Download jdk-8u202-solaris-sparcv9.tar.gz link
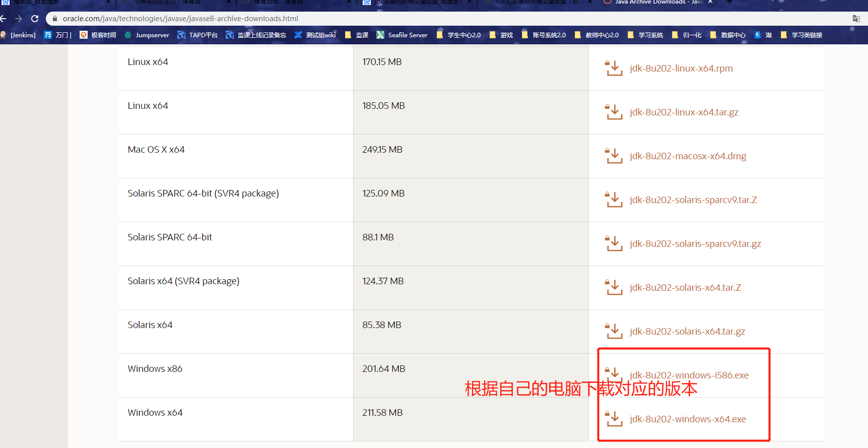Screen dimensions: 868x448 695,244
